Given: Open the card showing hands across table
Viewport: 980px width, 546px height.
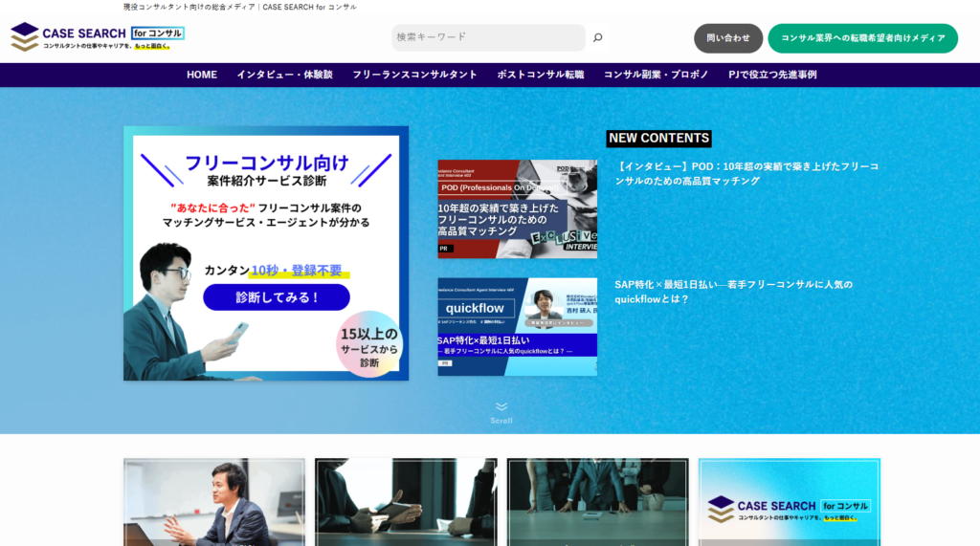Looking at the screenshot, I should (x=406, y=502).
